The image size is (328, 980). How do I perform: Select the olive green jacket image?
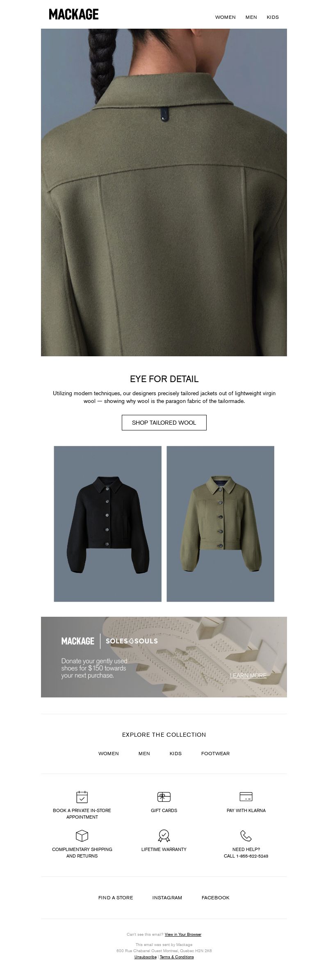tap(221, 524)
